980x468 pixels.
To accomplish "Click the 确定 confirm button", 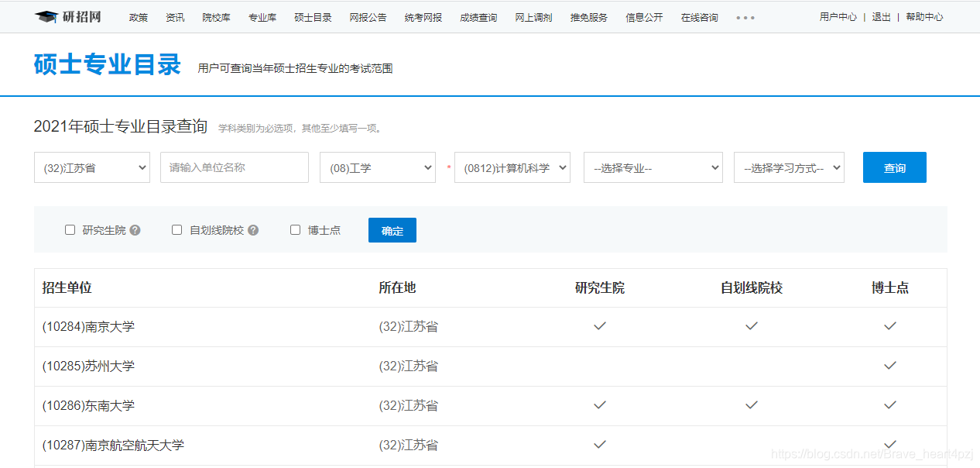I will pos(392,229).
